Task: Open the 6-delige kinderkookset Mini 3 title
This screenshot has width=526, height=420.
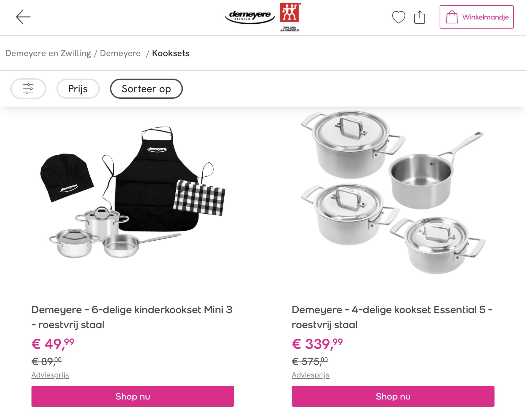Action: click(x=132, y=317)
